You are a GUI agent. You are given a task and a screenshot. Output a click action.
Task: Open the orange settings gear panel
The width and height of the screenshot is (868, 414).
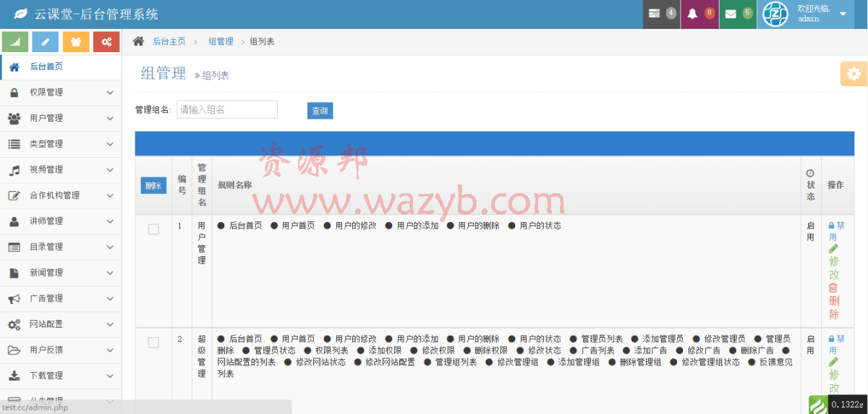click(x=854, y=74)
